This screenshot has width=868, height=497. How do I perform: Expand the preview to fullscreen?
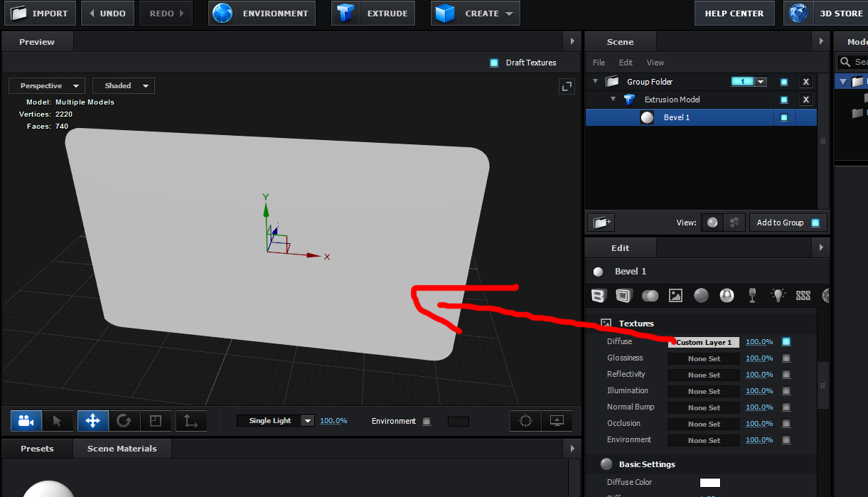tap(567, 86)
